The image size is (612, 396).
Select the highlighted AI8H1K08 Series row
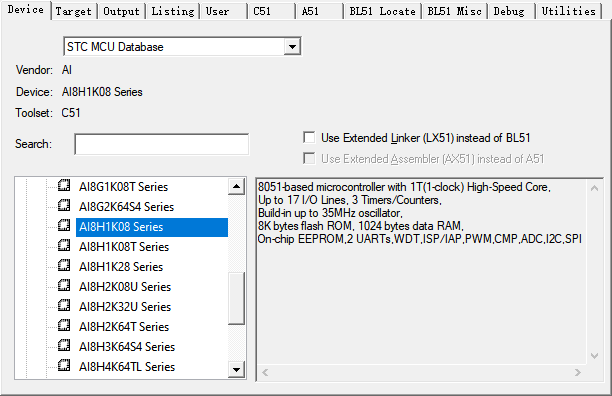(152, 227)
